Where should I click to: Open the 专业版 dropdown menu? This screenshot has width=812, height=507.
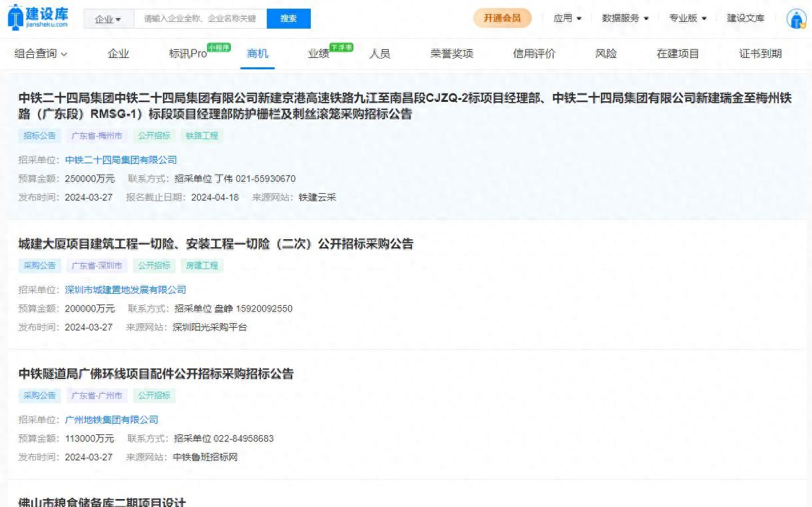click(687, 19)
